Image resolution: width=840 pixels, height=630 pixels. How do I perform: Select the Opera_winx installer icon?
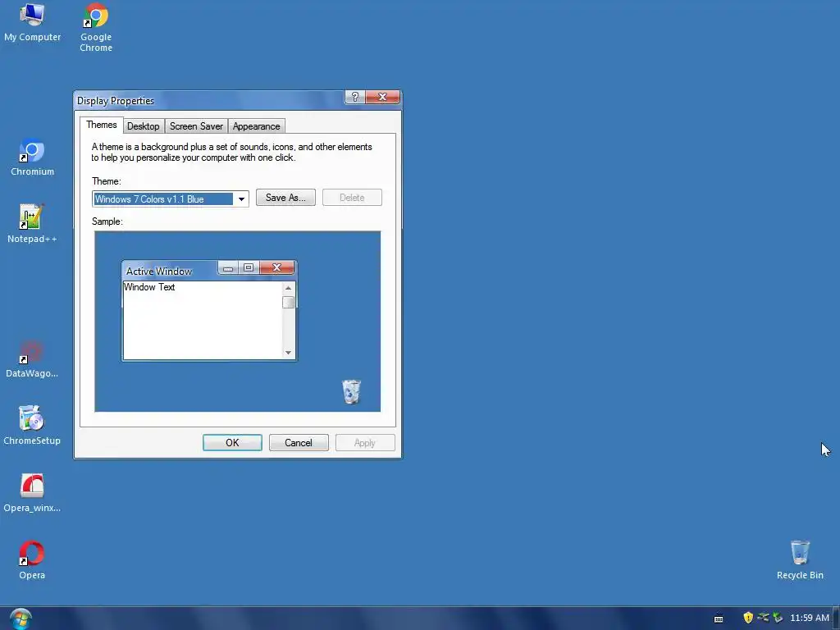(x=32, y=493)
